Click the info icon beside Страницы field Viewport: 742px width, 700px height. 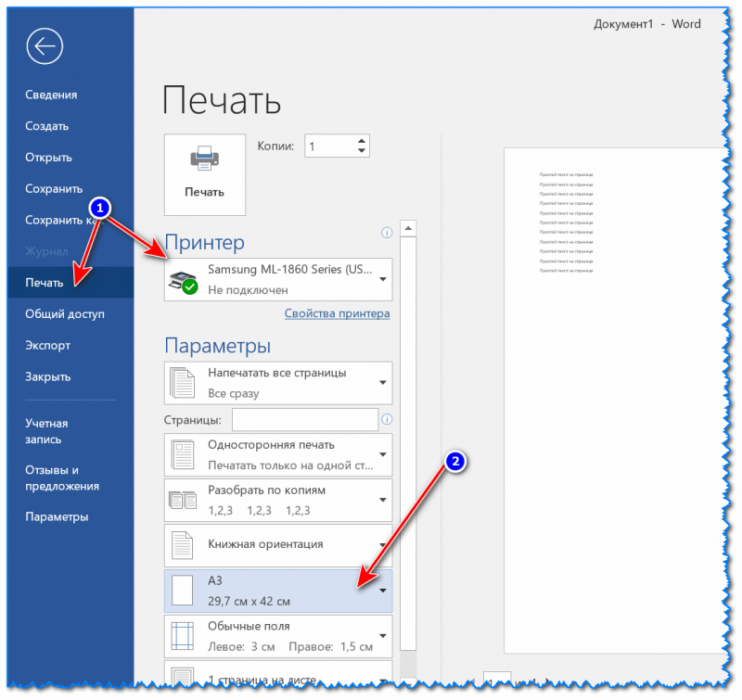(387, 419)
